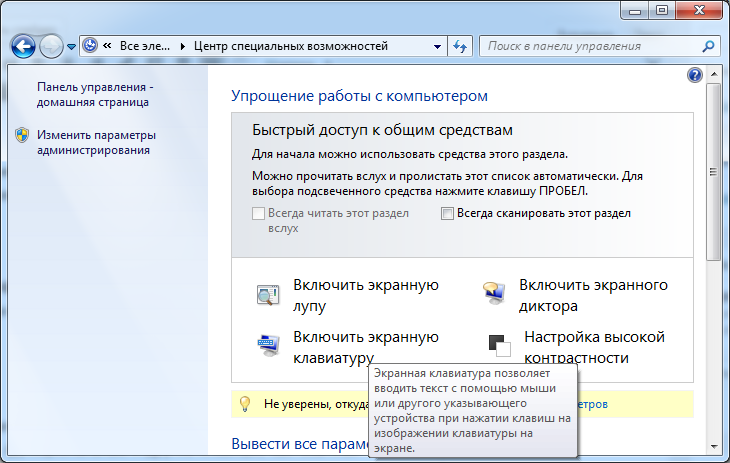Click the greyed Forward arrow button
This screenshot has height=463, width=730.
(51, 46)
